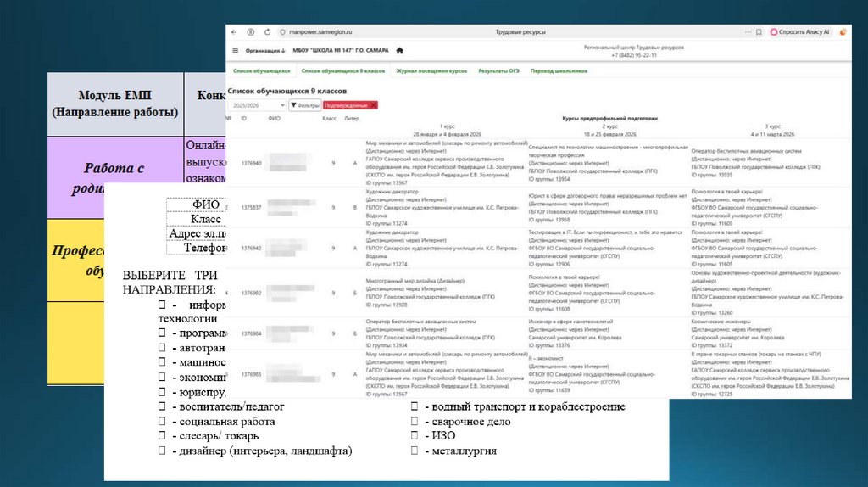Check the 'сварочное дело' checkbox
Screen dimensions: 868x487
tap(414, 421)
